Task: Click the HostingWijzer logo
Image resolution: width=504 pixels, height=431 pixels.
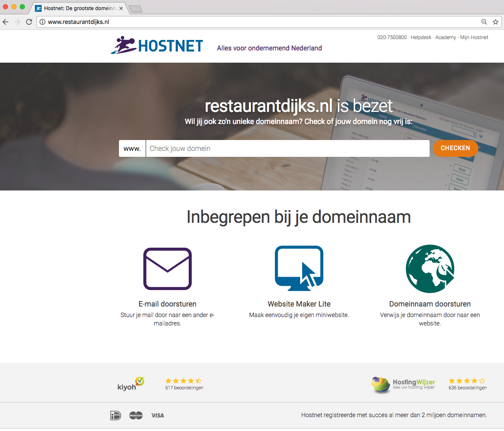Action: [x=404, y=384]
